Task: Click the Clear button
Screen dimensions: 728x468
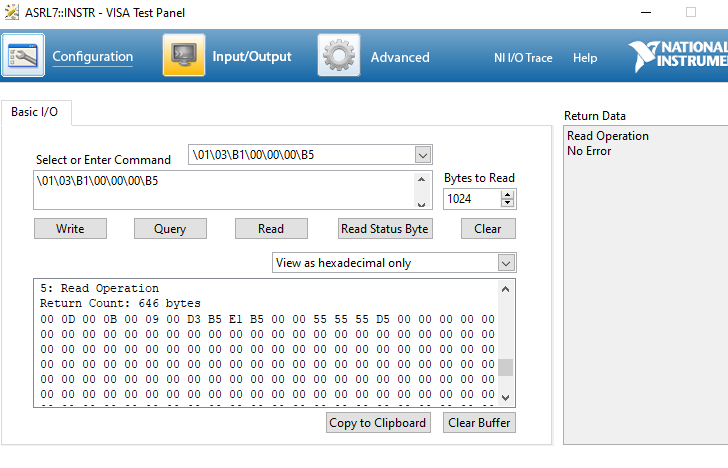Action: 488,229
